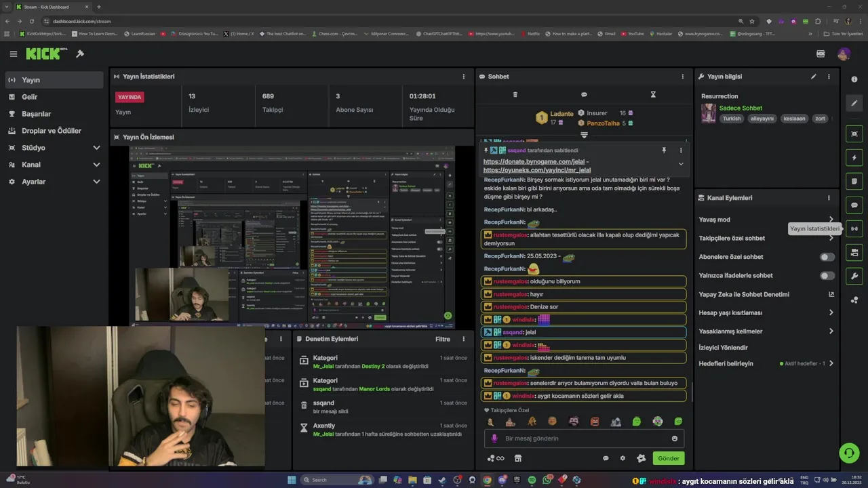
Task: Expand the gift leaderboard with the down-arrow handle
Action: point(584,136)
